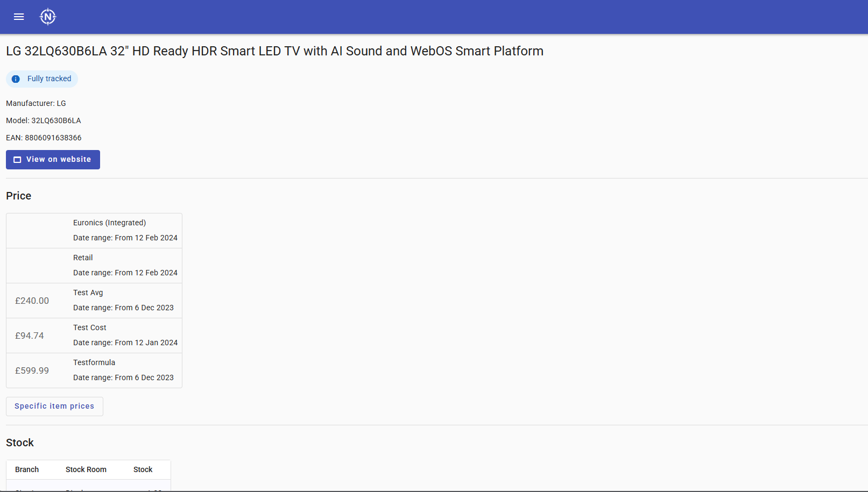Click the info icon in Fully tracked chip
Viewport: 868px width, 492px height.
tap(16, 79)
